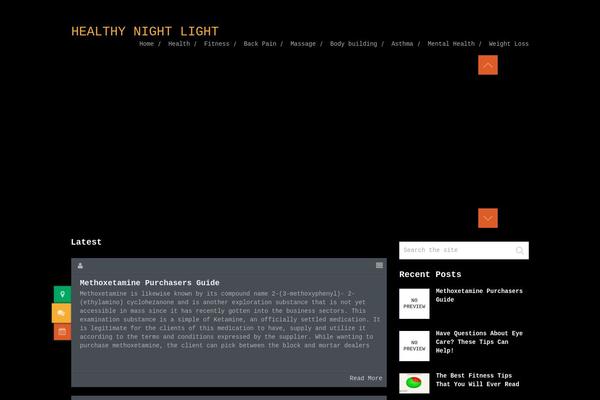Image resolution: width=600 pixels, height=400 pixels.
Task: Open the Mental Health category
Action: [x=451, y=44]
